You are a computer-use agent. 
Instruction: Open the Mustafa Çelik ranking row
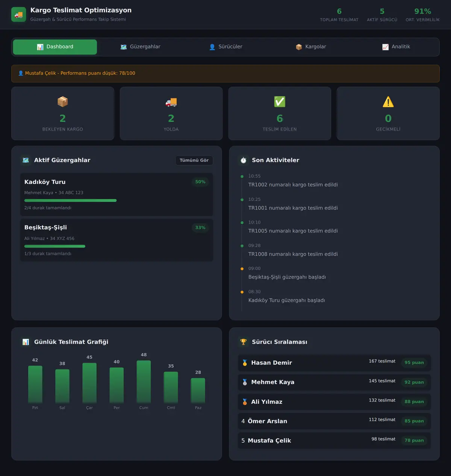(x=334, y=441)
